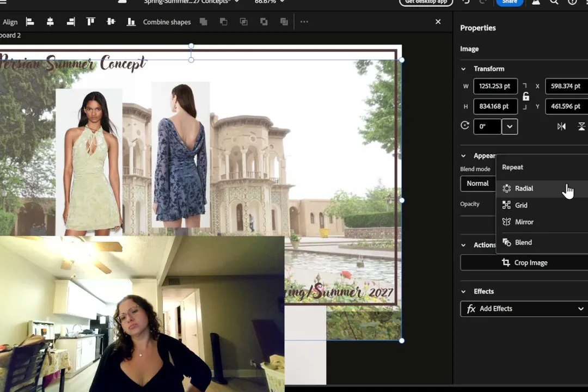Flip the image horizontally
The height and width of the screenshot is (392, 588).
[x=561, y=126]
